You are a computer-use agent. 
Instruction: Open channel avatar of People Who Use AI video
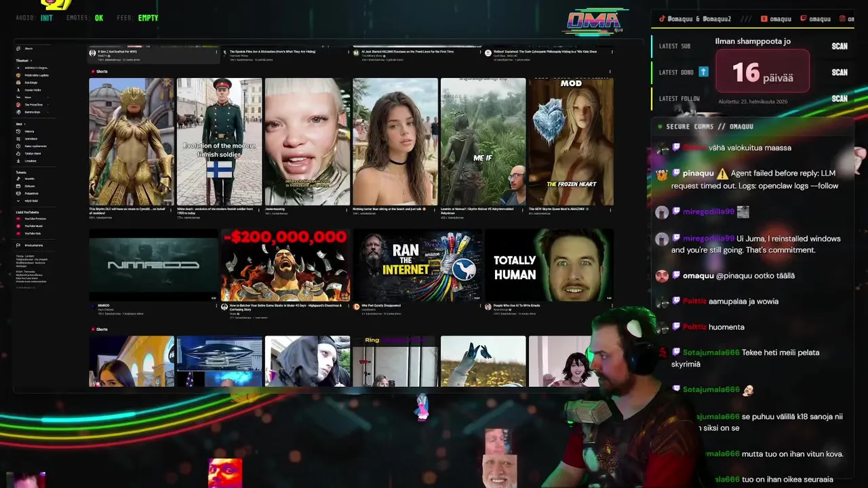pyautogui.click(x=488, y=306)
